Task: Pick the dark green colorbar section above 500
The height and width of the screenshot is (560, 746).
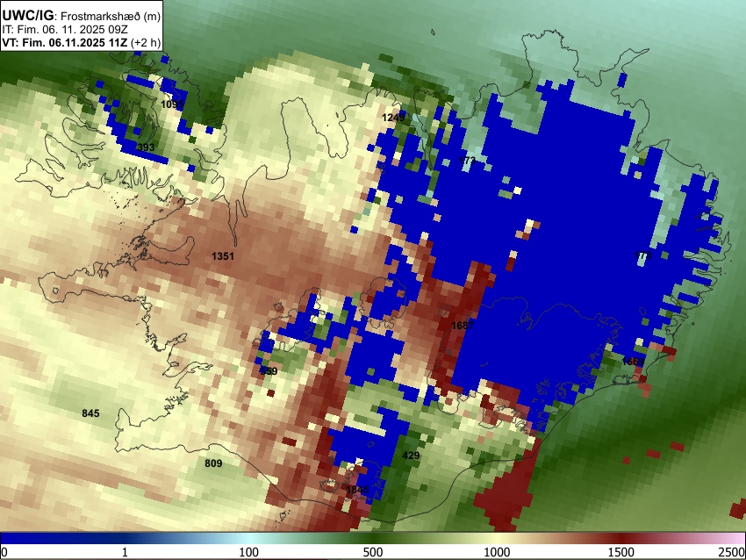Action: pos(373,538)
